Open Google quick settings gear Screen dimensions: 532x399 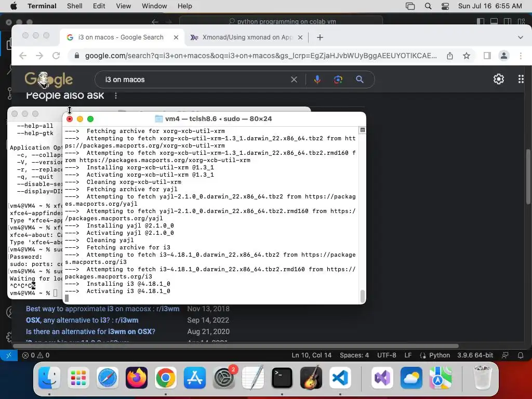coord(498,79)
